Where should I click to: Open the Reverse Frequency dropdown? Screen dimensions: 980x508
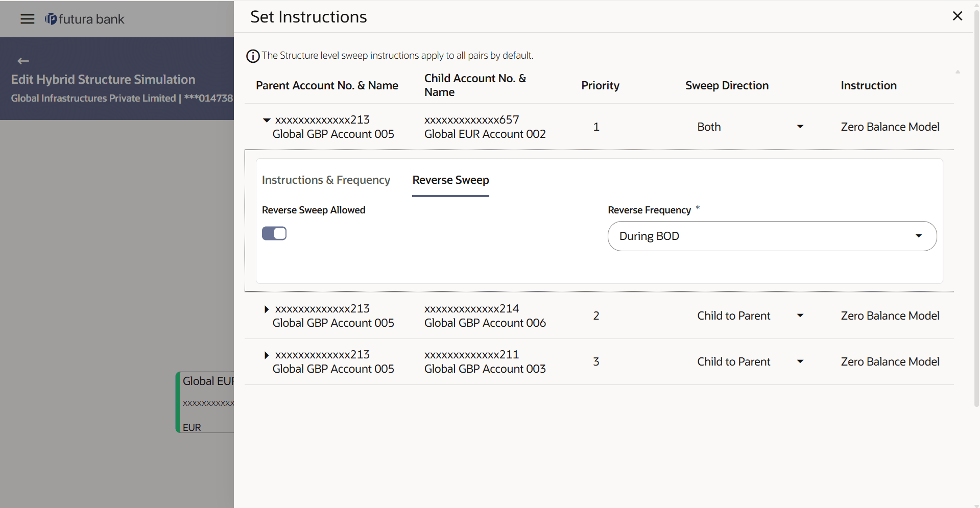pos(772,236)
